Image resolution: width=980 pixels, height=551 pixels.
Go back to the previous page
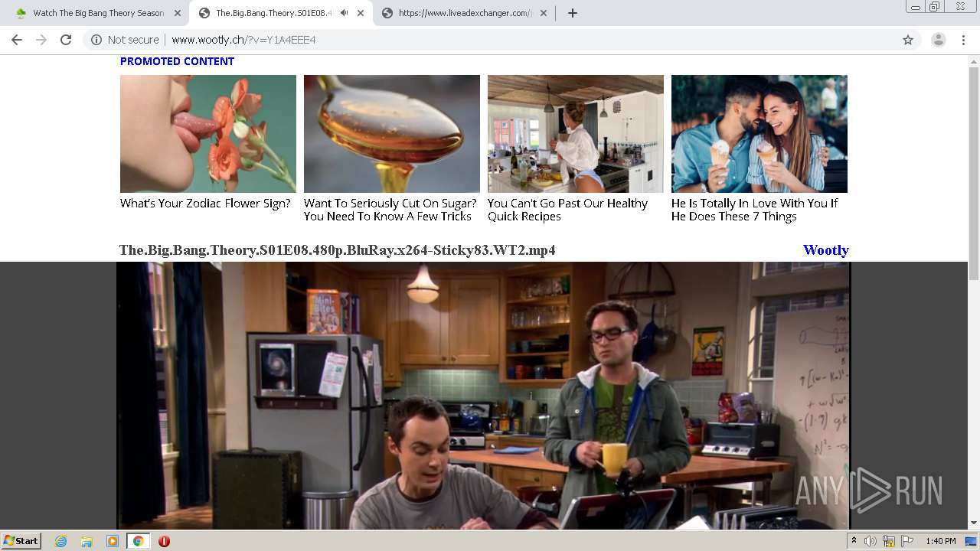point(17,40)
